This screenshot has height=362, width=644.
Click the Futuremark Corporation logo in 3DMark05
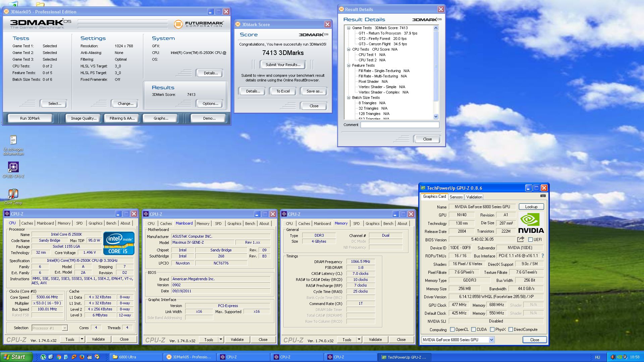coord(199,24)
